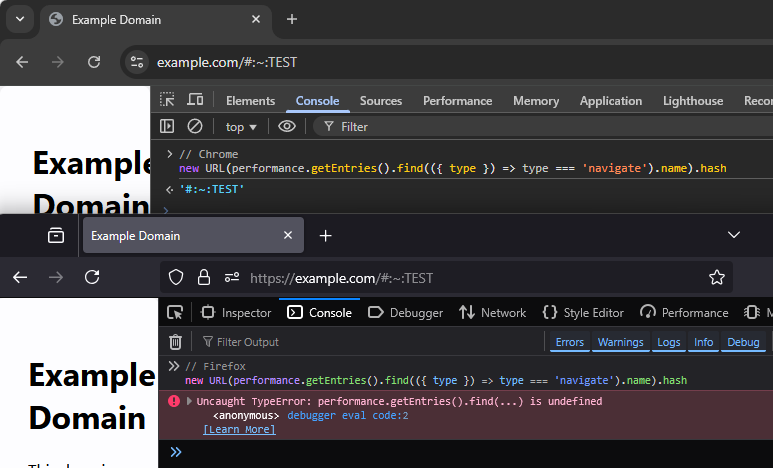Pick an element from the page in Firefox DevTools
773x468 pixels.
(175, 313)
